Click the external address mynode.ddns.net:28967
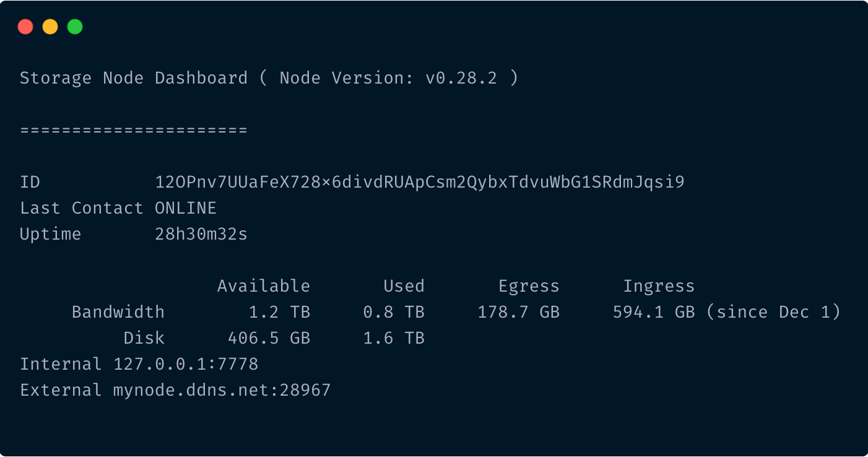The width and height of the screenshot is (868, 457). (222, 390)
